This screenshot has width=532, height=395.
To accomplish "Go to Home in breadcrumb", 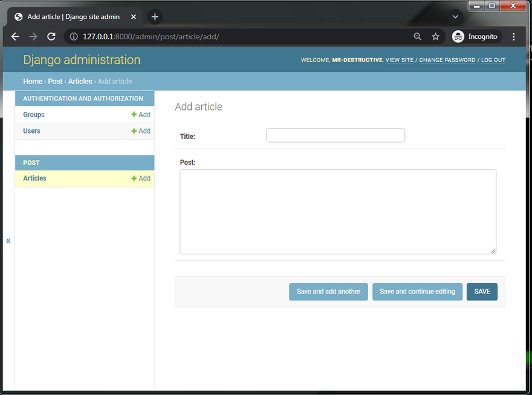I will 33,82.
